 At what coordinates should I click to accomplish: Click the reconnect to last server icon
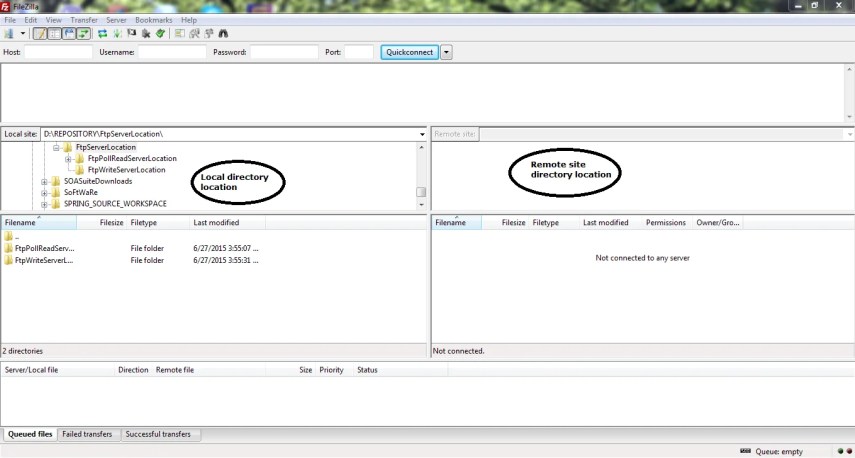pyautogui.click(x=160, y=34)
